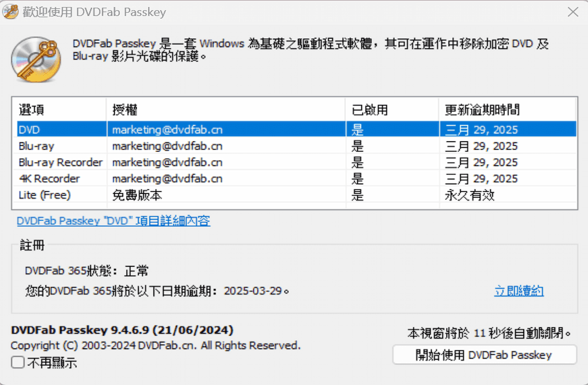Click the expiry date in the 4K Recorder row
Viewport: 588px width, 385px height.
coord(481,179)
